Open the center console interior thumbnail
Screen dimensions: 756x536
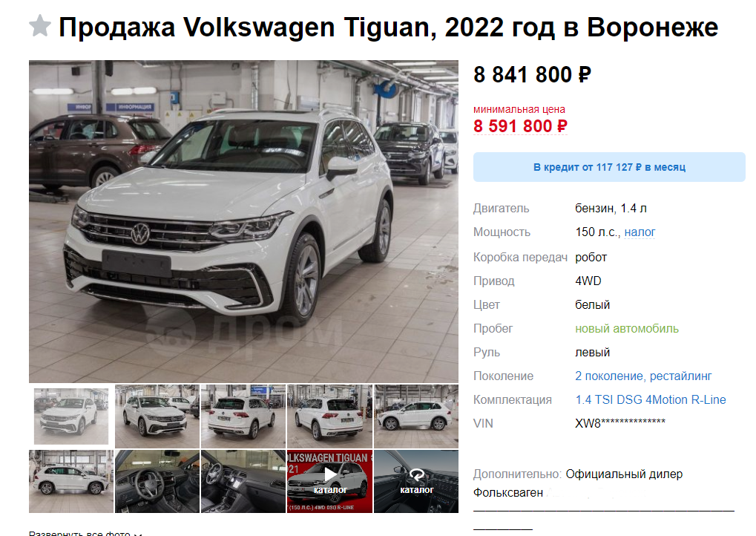click(243, 481)
